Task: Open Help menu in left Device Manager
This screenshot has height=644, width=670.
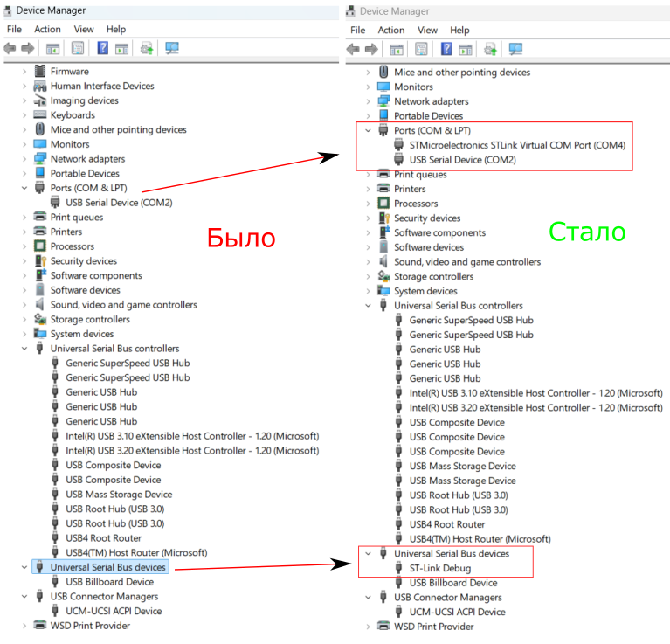Action: (116, 29)
